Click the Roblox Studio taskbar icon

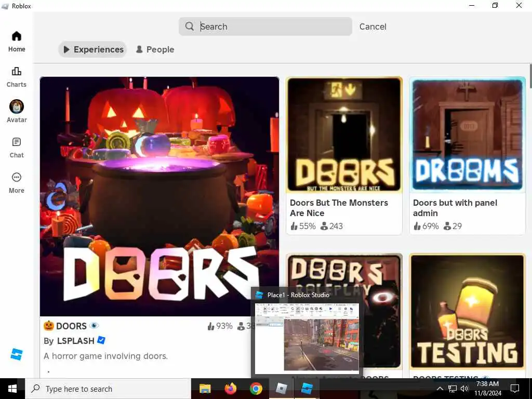pyautogui.click(x=307, y=389)
